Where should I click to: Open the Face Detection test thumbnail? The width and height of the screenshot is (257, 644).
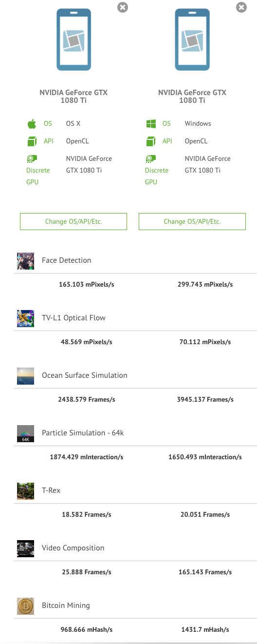tap(25, 261)
